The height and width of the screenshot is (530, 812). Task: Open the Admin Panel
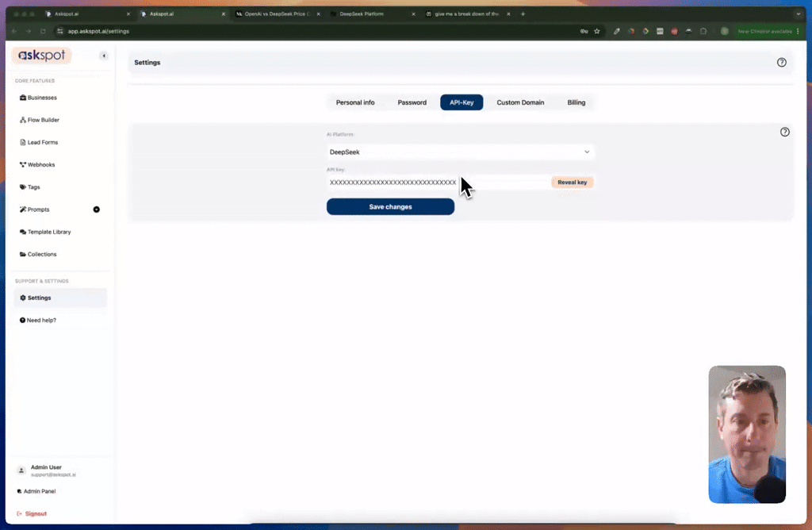point(36,491)
